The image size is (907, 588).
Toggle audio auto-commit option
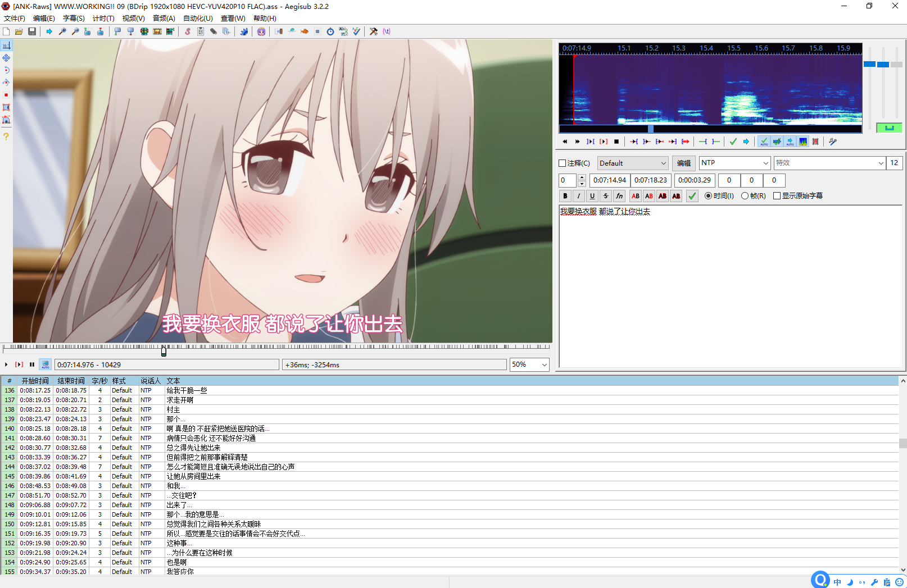pyautogui.click(x=764, y=142)
